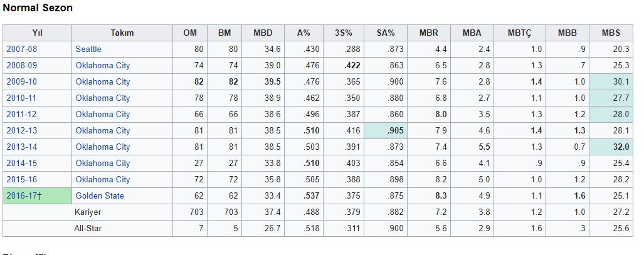Open Oklahoma City link in 2009-10 row
The width and height of the screenshot is (644, 255).
pyautogui.click(x=103, y=81)
